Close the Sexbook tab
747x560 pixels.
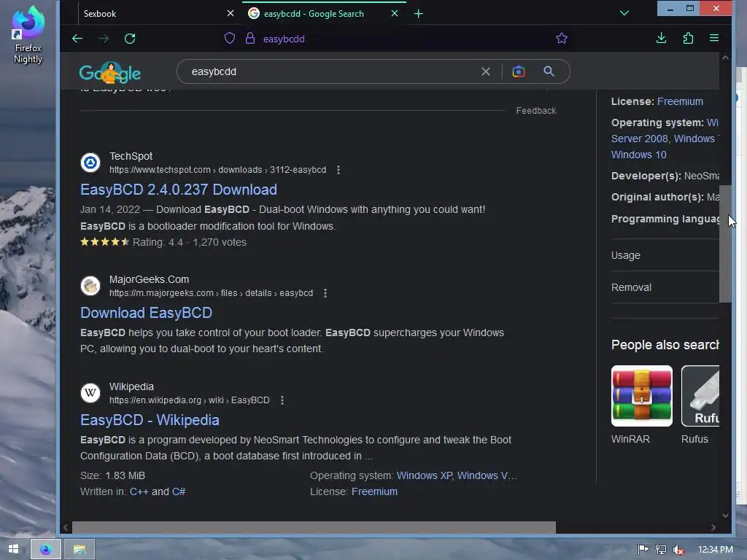231,13
